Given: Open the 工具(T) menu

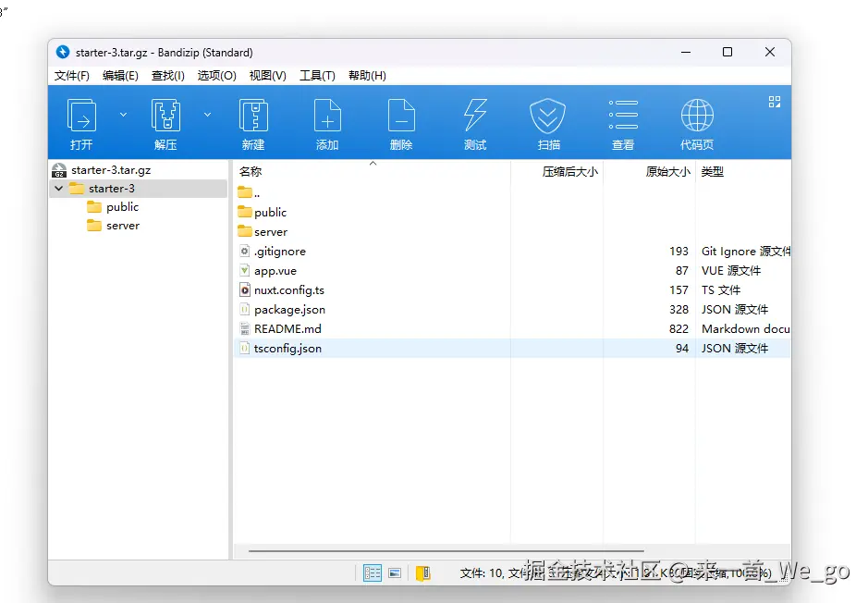Looking at the screenshot, I should pyautogui.click(x=317, y=75).
